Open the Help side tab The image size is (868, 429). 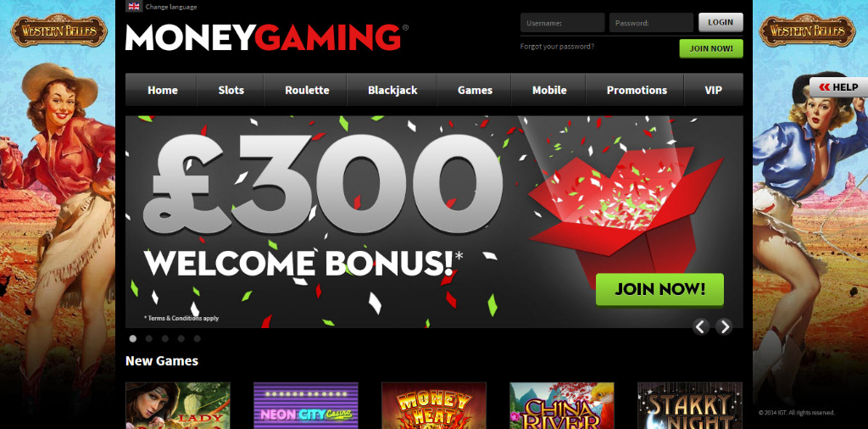[838, 87]
